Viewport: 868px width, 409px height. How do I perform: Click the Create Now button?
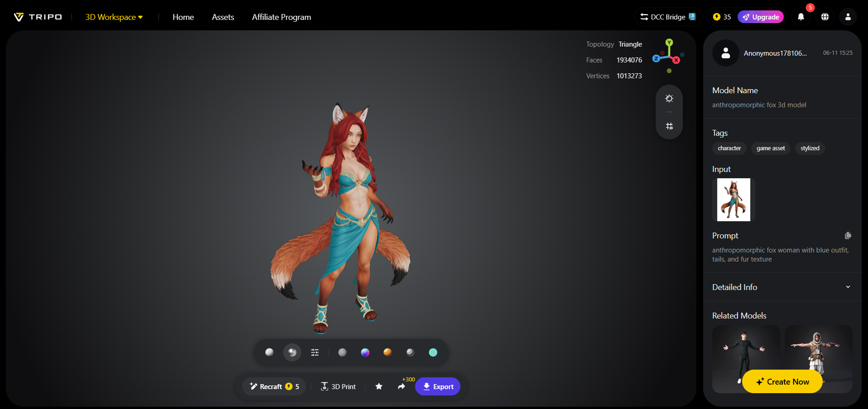pyautogui.click(x=782, y=381)
